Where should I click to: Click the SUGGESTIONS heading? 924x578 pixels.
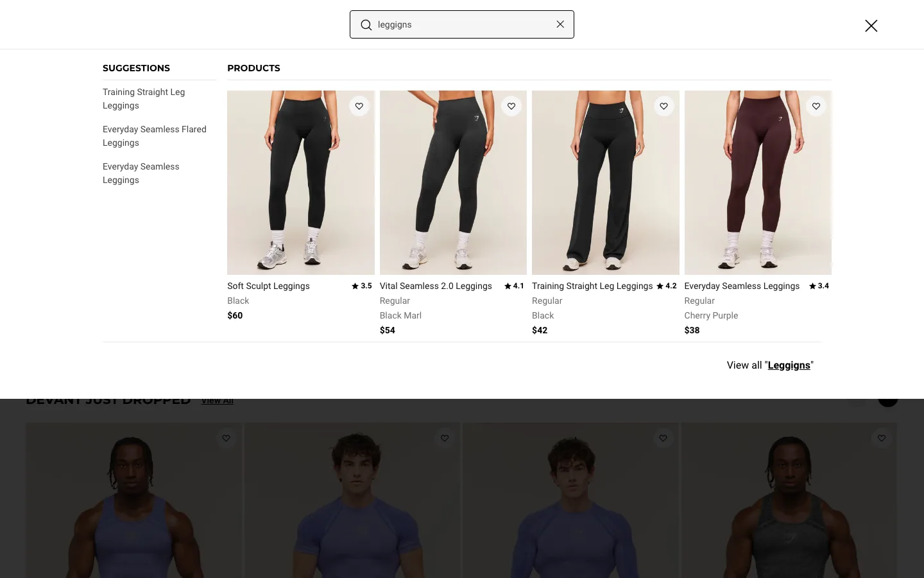click(136, 68)
